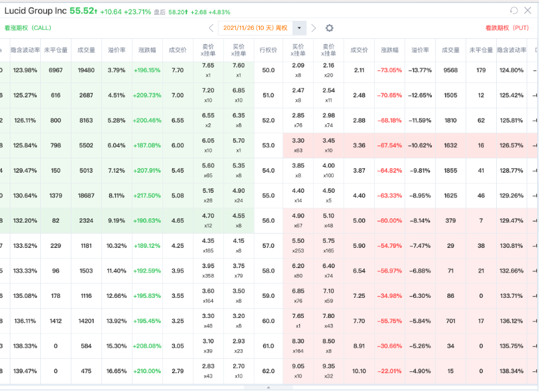Viewport: 539px width, 392px height.
Task: Sort by the 行权价 column header
Action: click(x=268, y=50)
